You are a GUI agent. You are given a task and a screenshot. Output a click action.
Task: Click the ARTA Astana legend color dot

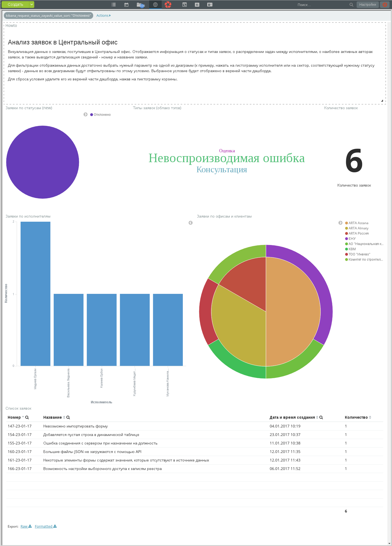346,223
